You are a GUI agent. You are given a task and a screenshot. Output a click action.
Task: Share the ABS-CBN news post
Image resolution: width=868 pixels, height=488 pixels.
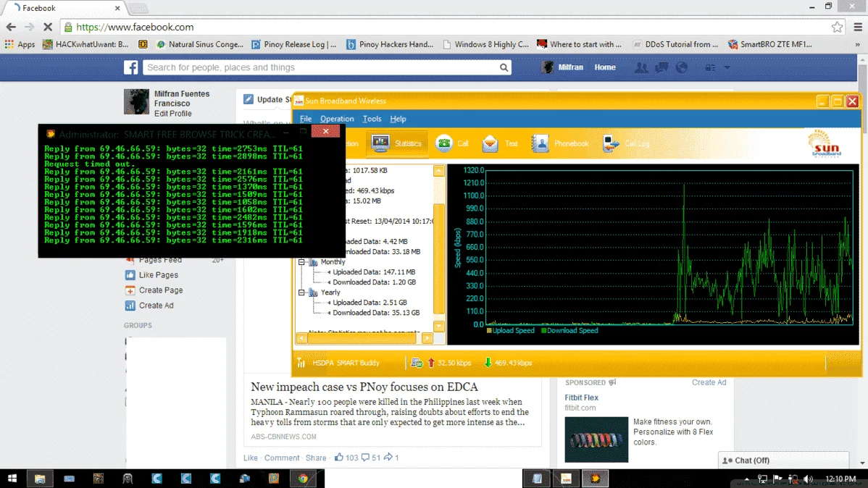(x=316, y=458)
